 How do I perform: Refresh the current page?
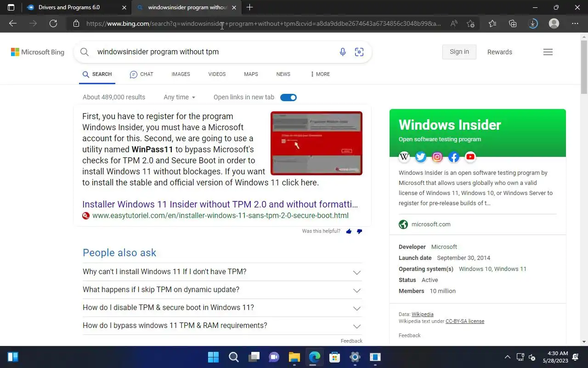pos(53,23)
